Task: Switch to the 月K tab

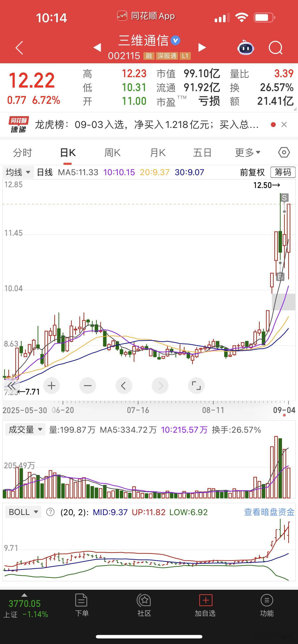Action: 158,153
